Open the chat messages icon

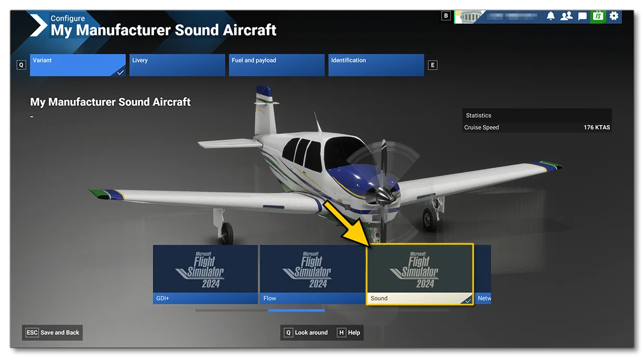coord(582,16)
